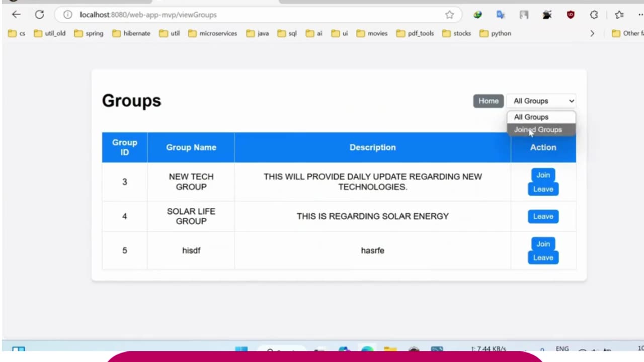Leave the hisdf group
This screenshot has height=362, width=644.
click(x=543, y=257)
